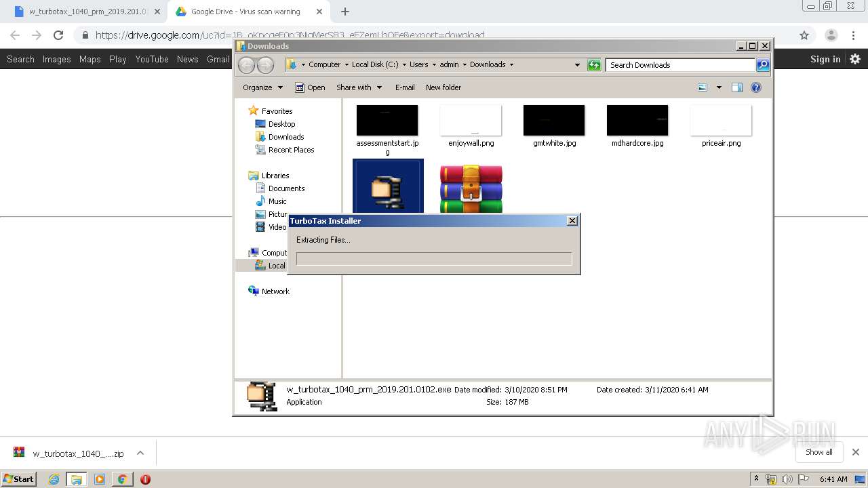Toggle the preview pane icon
The width and height of the screenshot is (868, 488).
[737, 87]
